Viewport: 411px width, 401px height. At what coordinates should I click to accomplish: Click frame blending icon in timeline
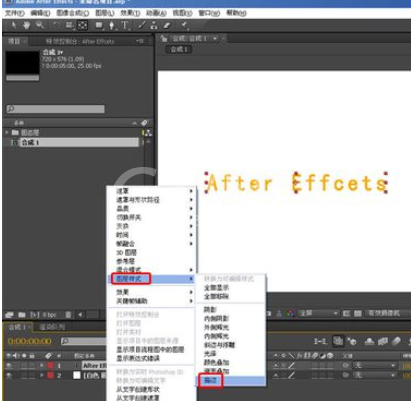[x=383, y=341]
